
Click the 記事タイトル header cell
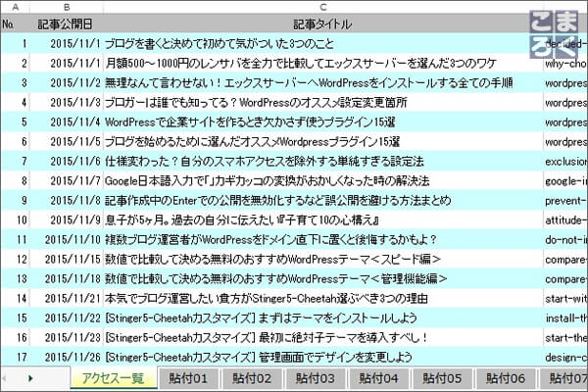pos(322,24)
